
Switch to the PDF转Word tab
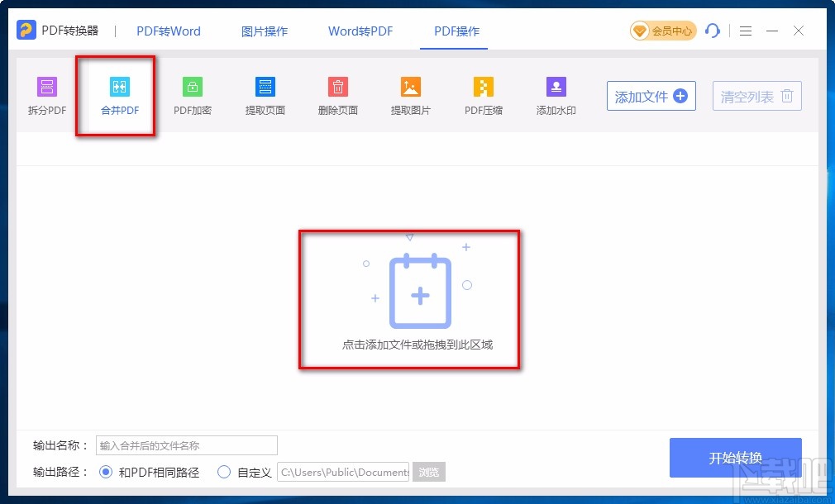coord(168,31)
